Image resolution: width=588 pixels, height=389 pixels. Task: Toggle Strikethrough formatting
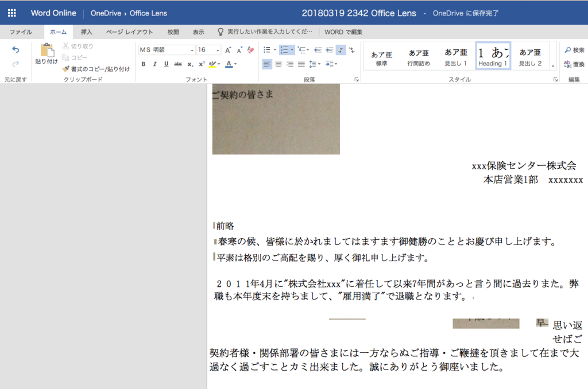178,64
